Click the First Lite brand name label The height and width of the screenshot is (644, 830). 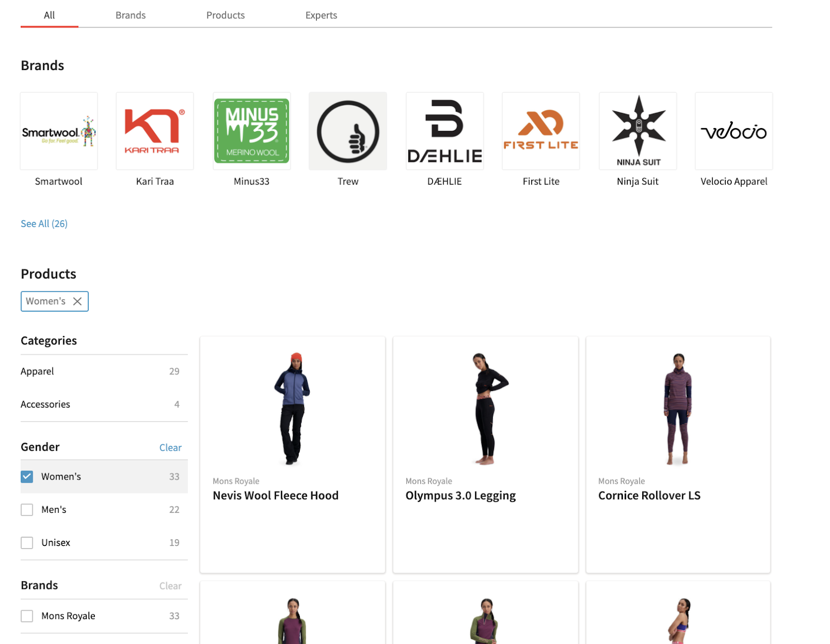pos(541,181)
